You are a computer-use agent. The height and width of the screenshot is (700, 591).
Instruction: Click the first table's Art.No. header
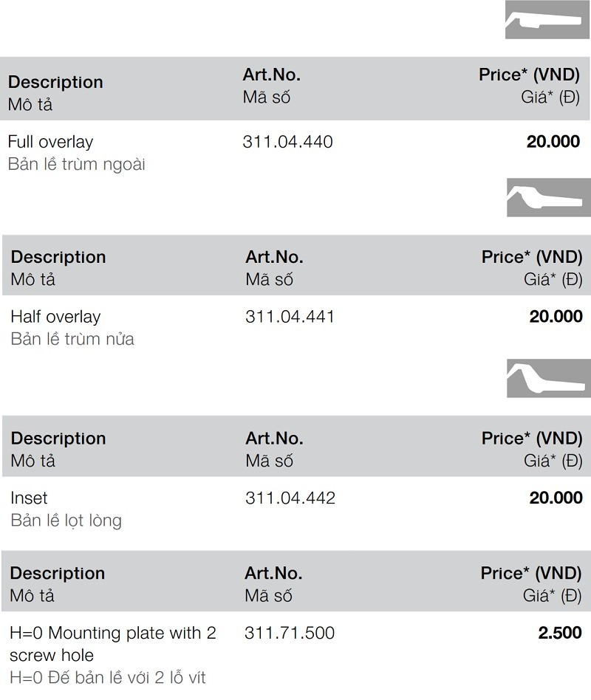271,75
